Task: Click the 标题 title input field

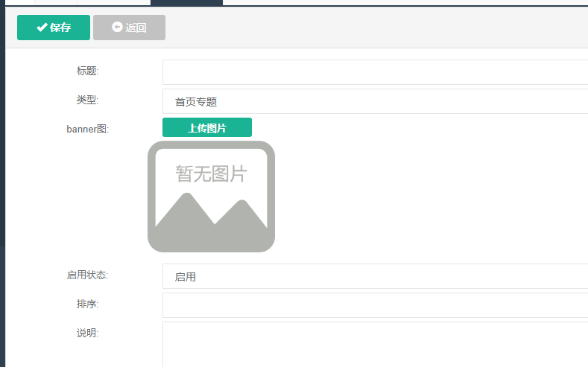Action: (x=375, y=72)
